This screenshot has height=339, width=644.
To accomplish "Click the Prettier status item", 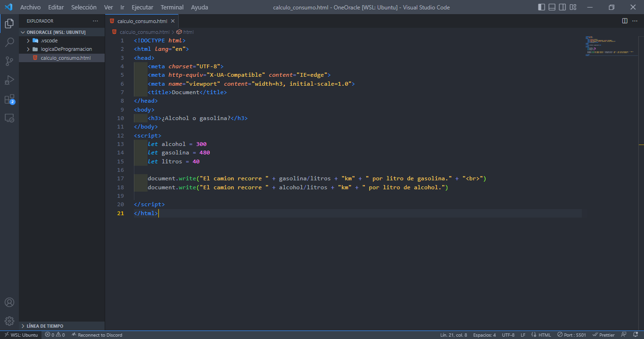I will click(603, 335).
